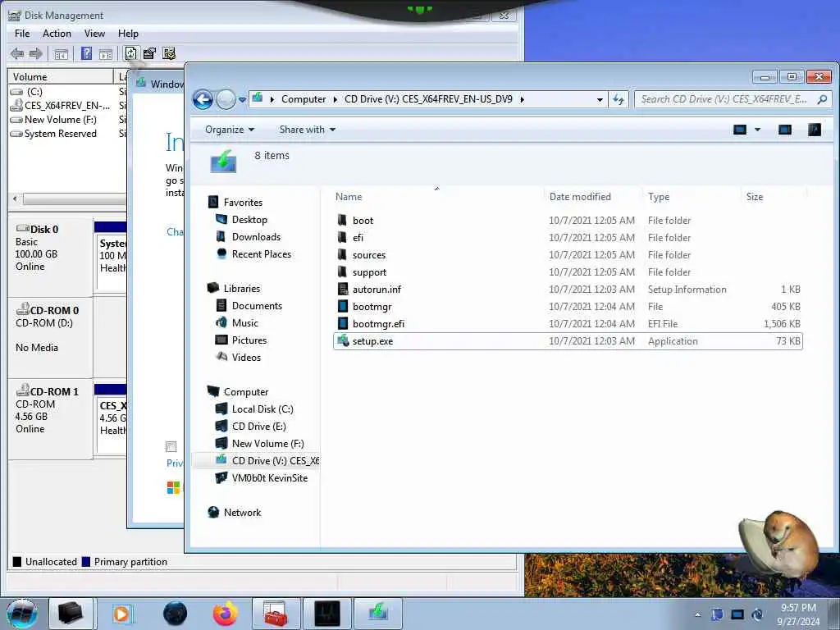This screenshot has height=630, width=840.
Task: Click the Explorer address bar refresh button
Action: [619, 99]
